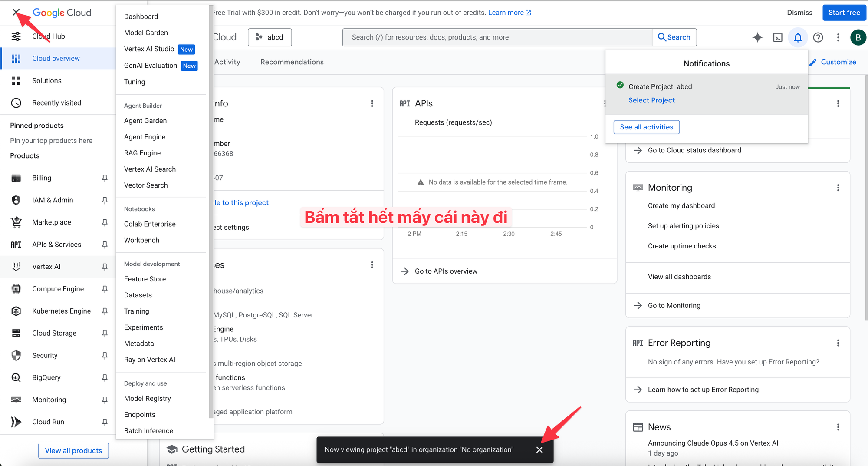Open the abcd project selector dropdown
This screenshot has width=868, height=466.
(x=270, y=37)
